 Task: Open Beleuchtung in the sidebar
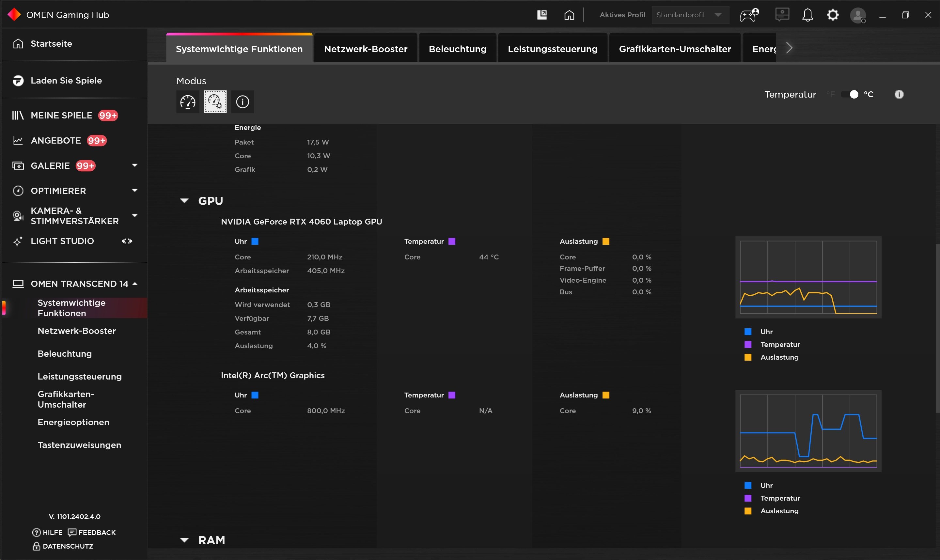[x=65, y=353]
